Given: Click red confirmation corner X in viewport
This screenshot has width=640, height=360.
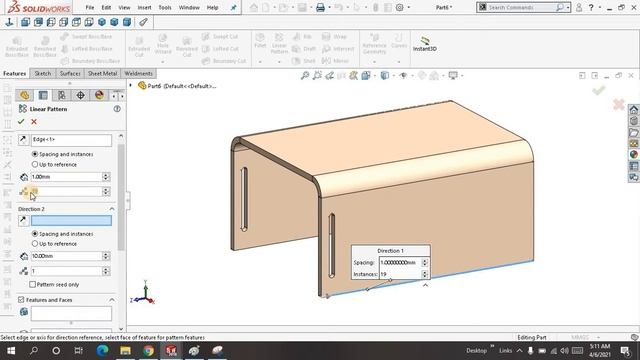Looking at the screenshot, I should pyautogui.click(x=619, y=104).
